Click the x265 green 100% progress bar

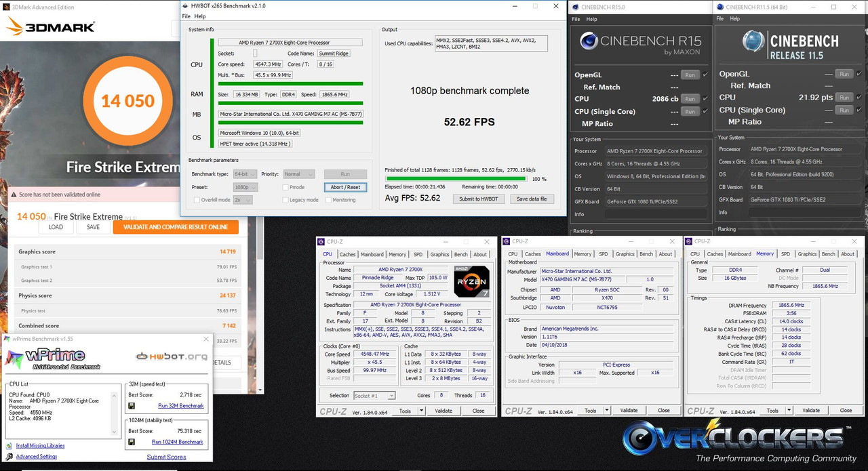click(455, 179)
